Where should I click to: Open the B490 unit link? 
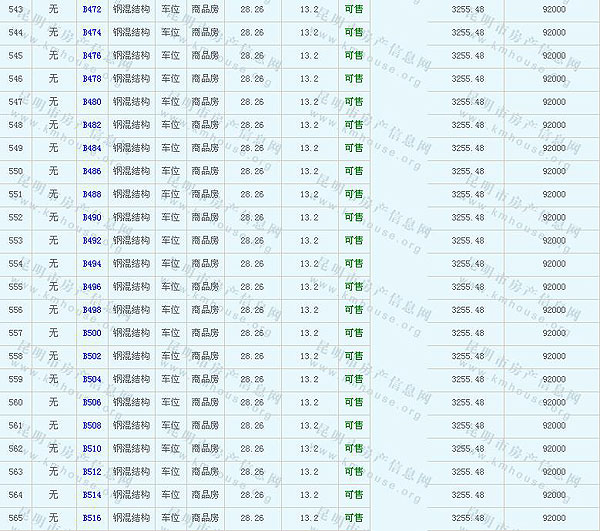click(x=91, y=217)
